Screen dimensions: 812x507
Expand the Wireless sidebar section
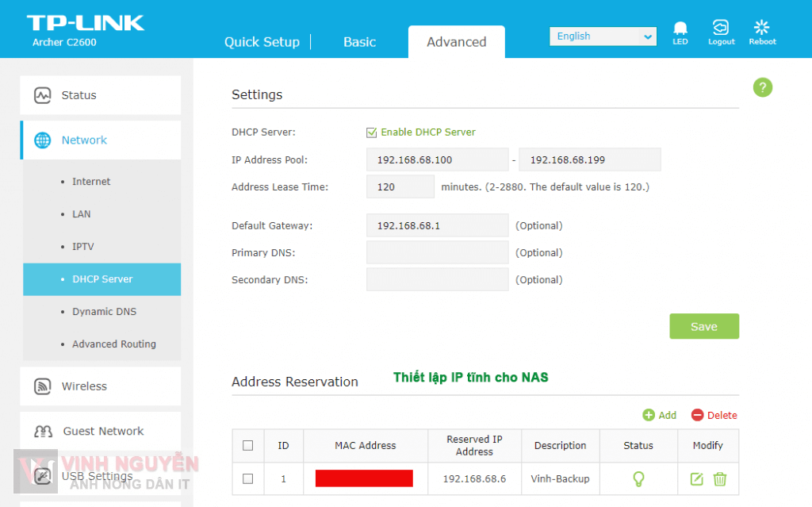[x=84, y=386]
